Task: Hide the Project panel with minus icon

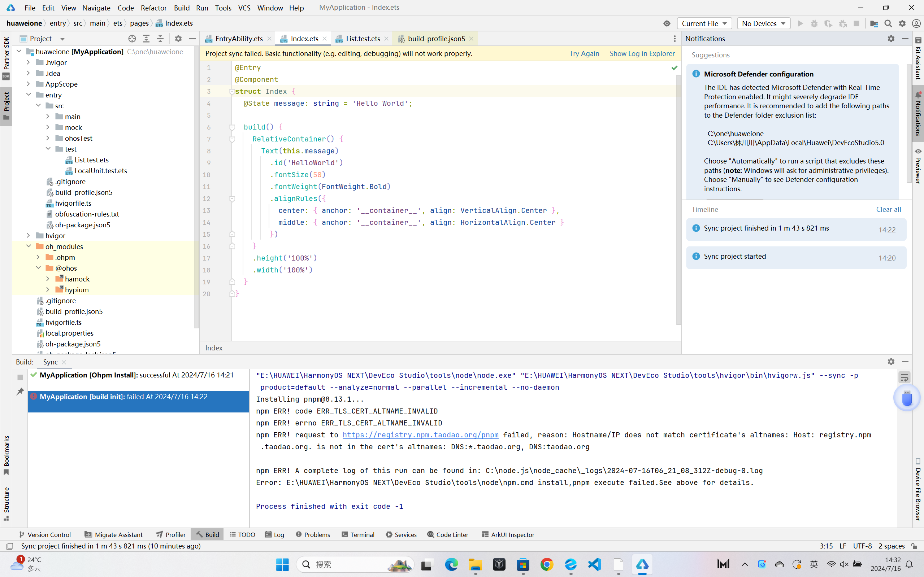Action: coord(192,39)
